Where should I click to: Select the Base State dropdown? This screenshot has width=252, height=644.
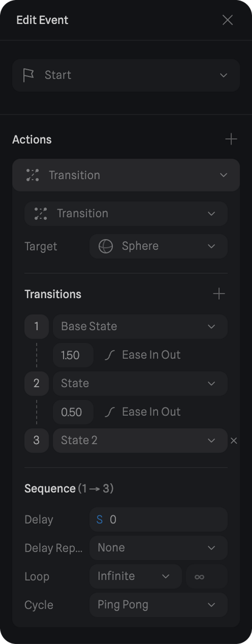[140, 326]
